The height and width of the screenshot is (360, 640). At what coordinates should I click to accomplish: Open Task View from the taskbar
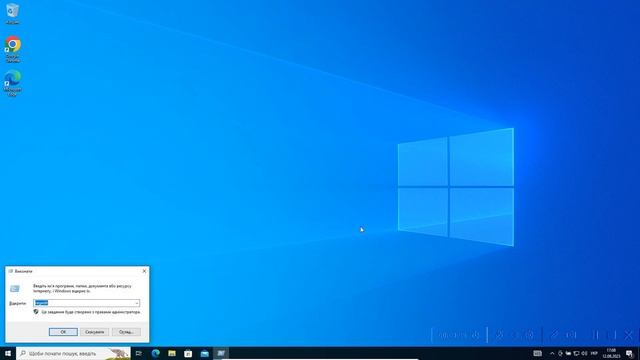(139, 353)
